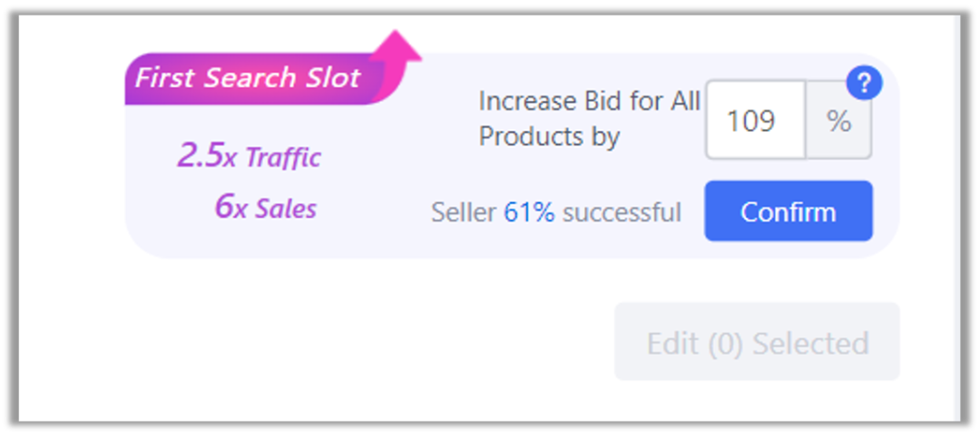Click the % unit box beside the bid

click(838, 121)
